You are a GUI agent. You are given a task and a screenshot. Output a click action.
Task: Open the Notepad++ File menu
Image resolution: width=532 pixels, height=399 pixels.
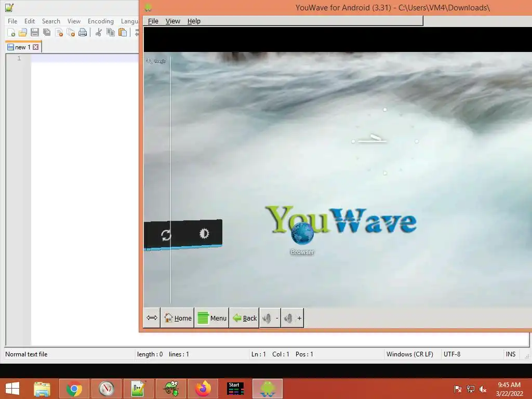click(x=12, y=21)
